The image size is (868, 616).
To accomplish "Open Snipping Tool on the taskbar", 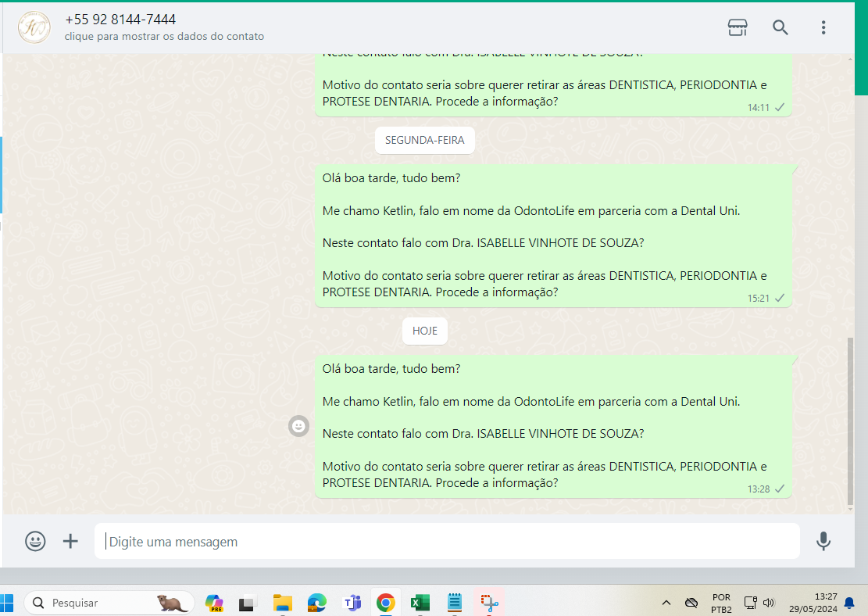I will coord(489,602).
